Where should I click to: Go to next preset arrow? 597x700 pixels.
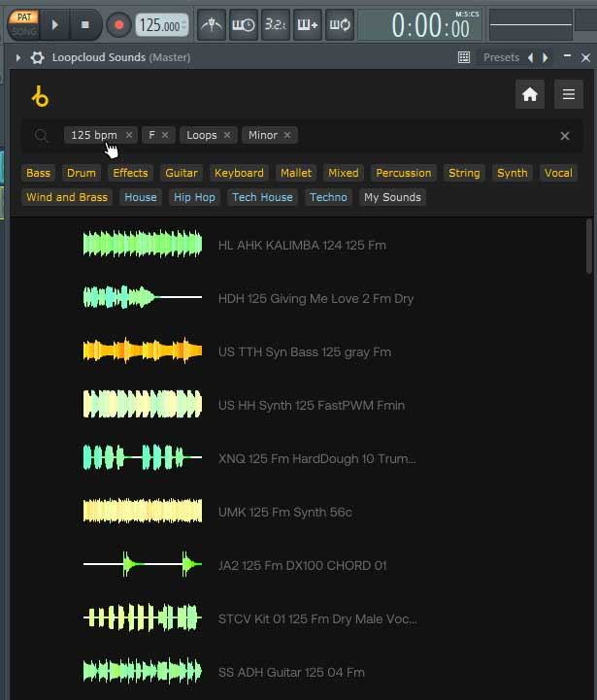pyautogui.click(x=545, y=57)
